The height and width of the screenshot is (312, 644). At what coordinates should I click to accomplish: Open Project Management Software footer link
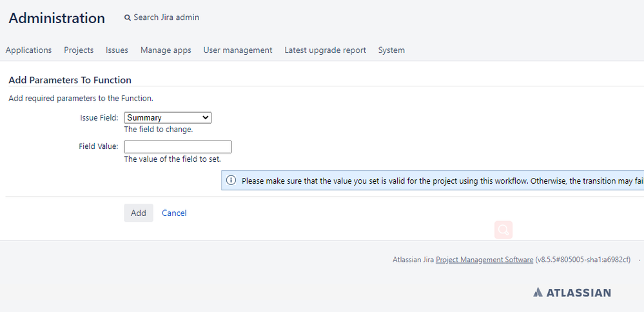click(x=485, y=259)
